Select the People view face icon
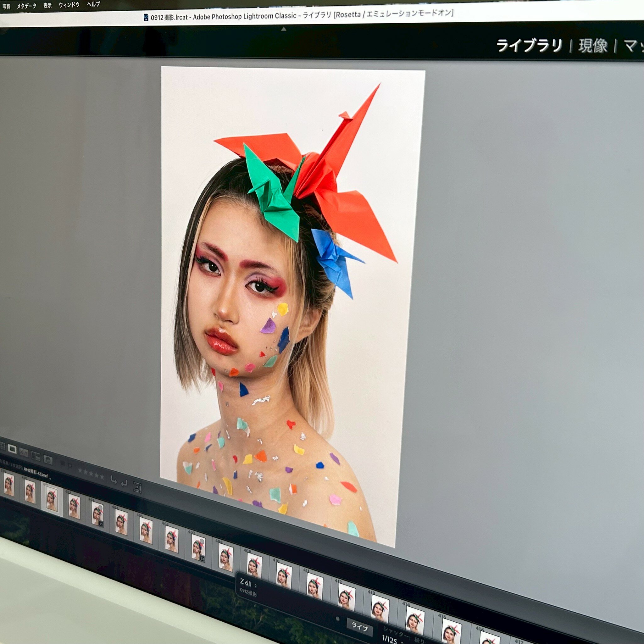The height and width of the screenshot is (644, 644). coord(48,461)
